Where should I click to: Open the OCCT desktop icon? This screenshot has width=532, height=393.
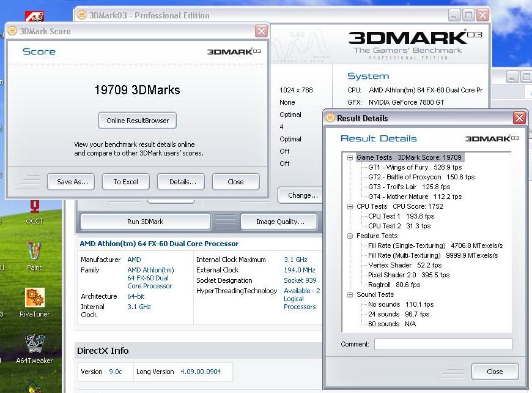(x=34, y=212)
